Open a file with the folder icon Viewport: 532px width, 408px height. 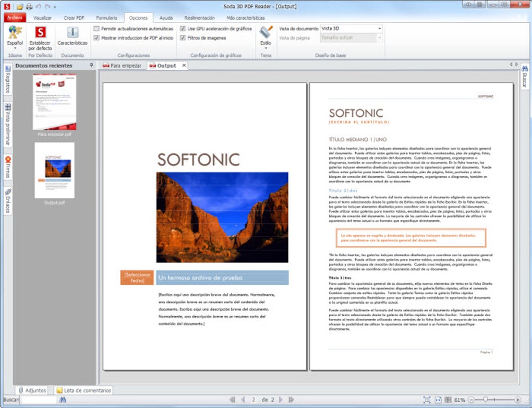click(20, 6)
